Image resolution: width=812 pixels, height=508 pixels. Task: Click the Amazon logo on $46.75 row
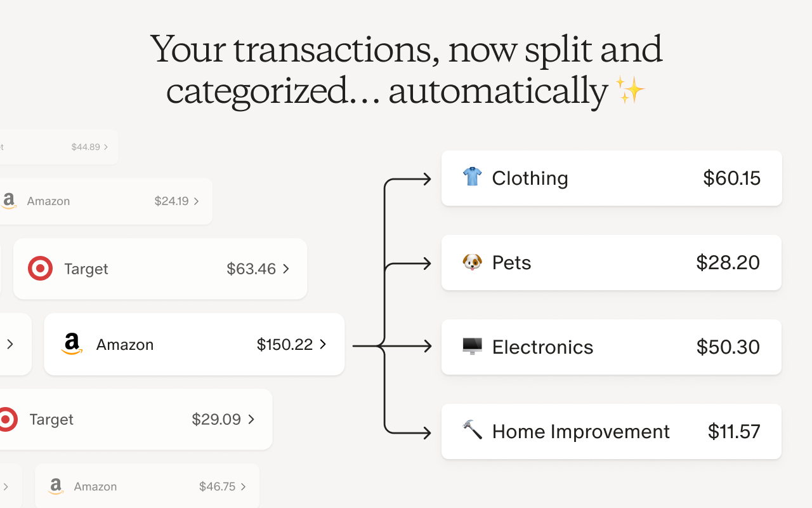(56, 486)
